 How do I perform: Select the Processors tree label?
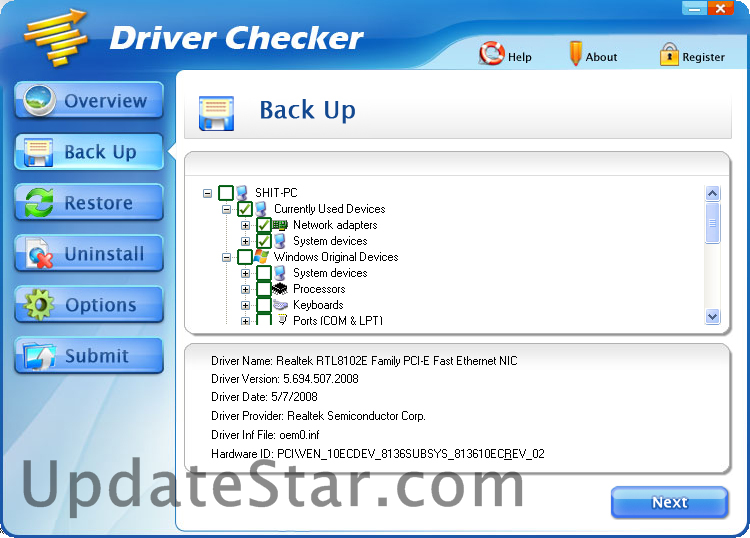[319, 289]
